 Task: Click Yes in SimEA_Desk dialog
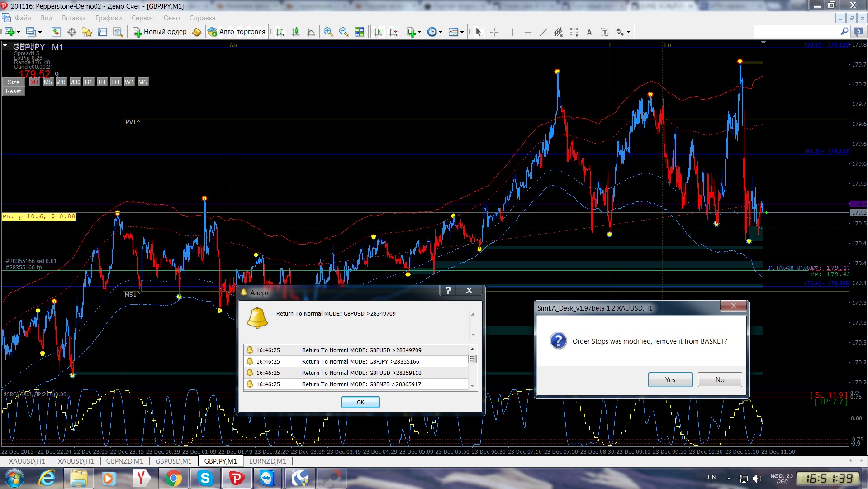(x=670, y=379)
